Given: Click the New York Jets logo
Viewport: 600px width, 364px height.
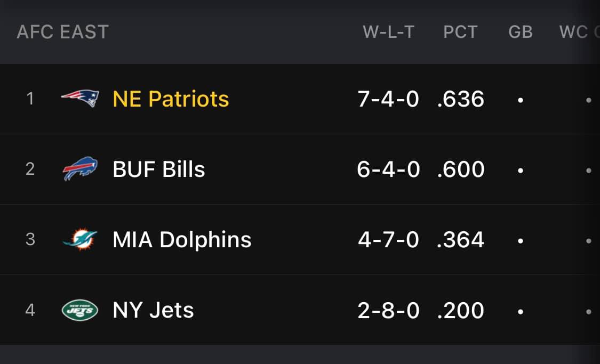Looking at the screenshot, I should (80, 310).
